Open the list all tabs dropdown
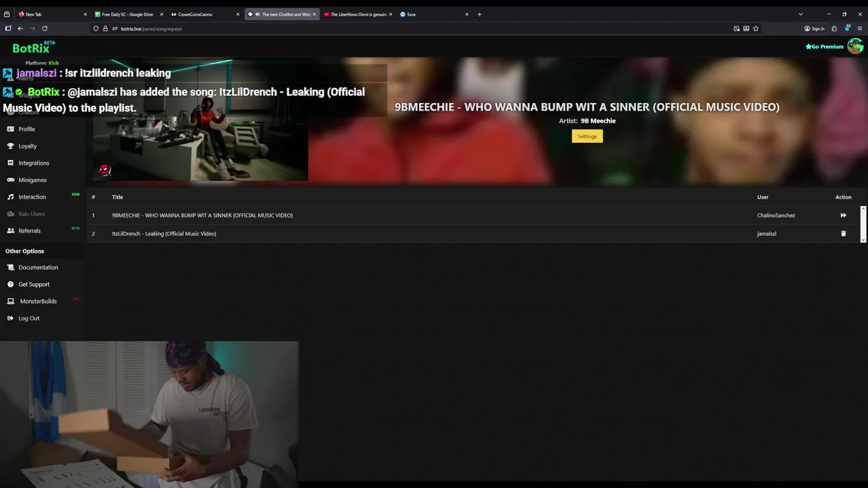This screenshot has width=868, height=488. coord(800,14)
